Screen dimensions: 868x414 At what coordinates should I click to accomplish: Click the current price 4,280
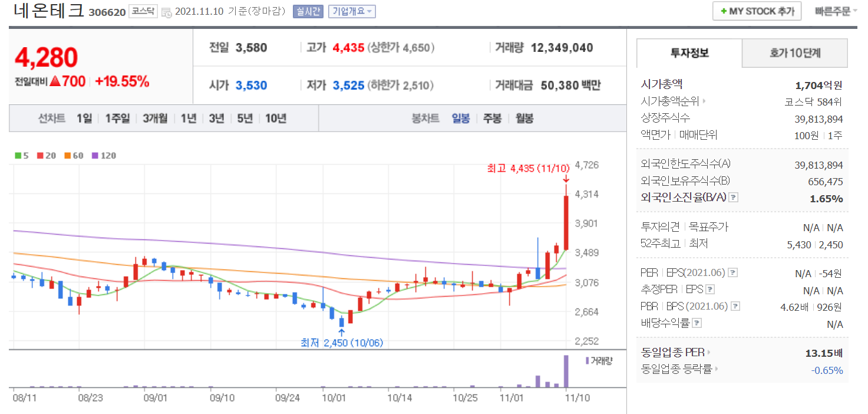click(x=47, y=58)
